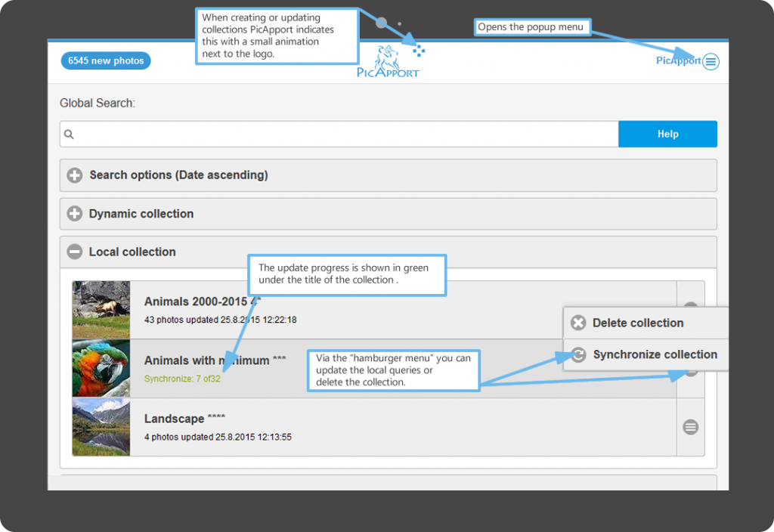Image resolution: width=774 pixels, height=532 pixels.
Task: Click the 6545 new photos badge
Action: [x=106, y=60]
